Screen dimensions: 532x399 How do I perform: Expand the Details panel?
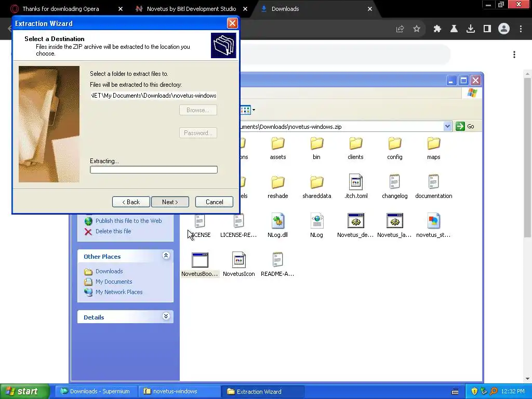tap(166, 316)
